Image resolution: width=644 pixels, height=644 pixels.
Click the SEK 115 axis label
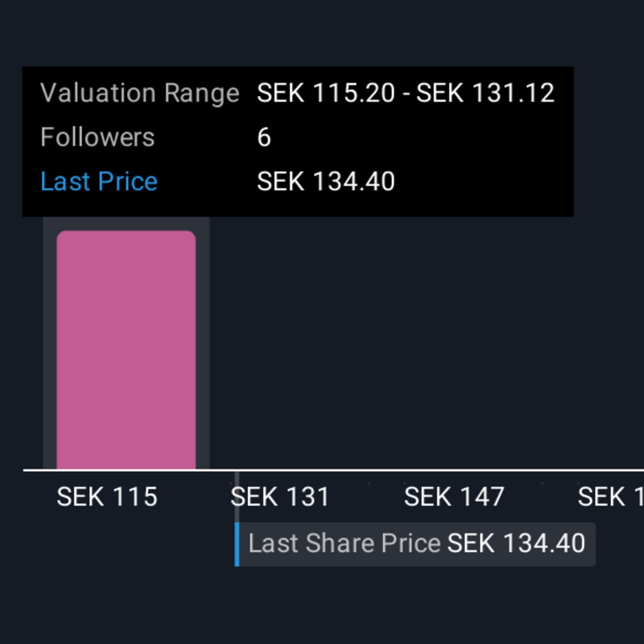(x=107, y=497)
